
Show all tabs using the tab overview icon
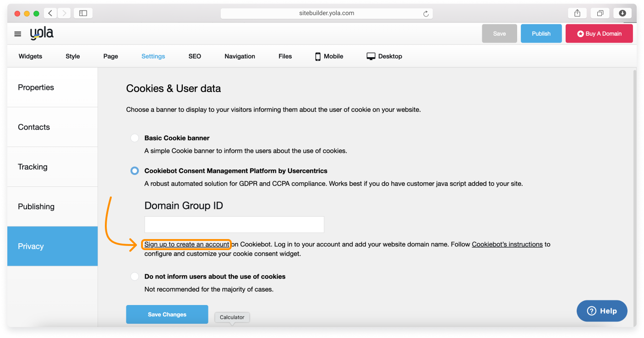[x=600, y=13]
